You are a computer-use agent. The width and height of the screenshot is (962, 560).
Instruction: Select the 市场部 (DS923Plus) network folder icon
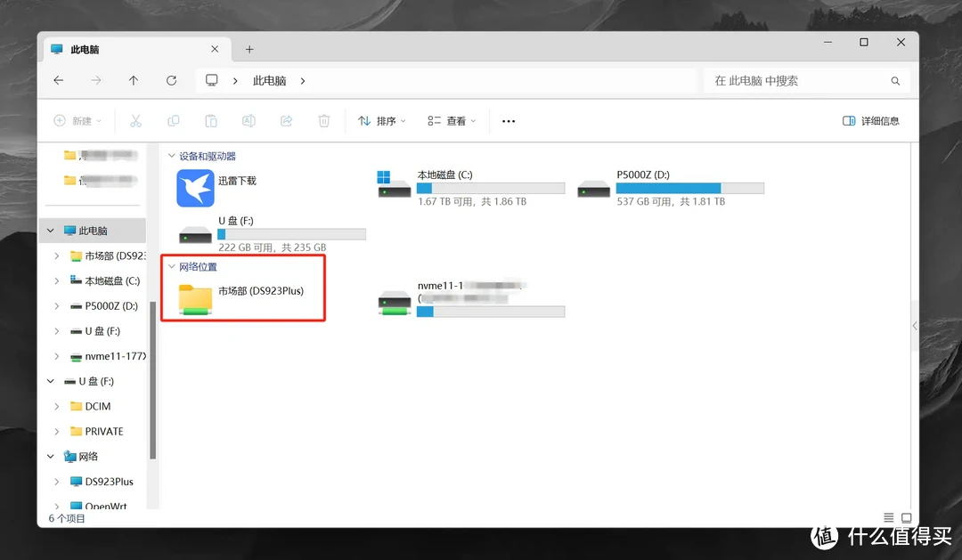[195, 300]
